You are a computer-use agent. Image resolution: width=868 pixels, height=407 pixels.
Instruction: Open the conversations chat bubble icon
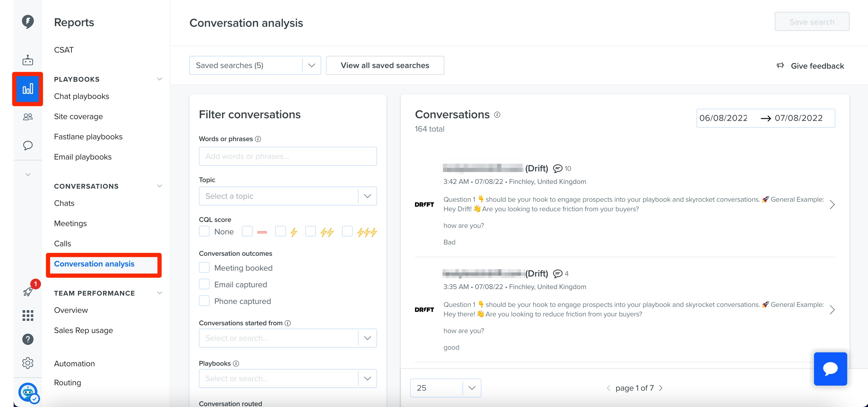tap(28, 145)
